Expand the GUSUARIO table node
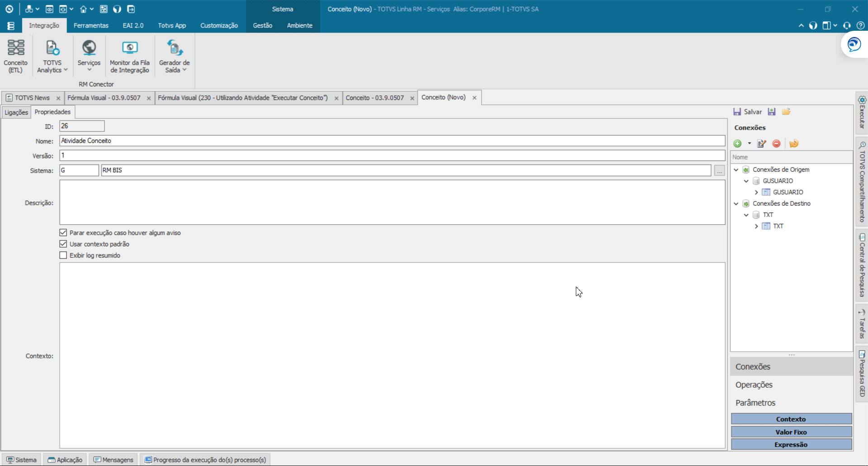Screen dimensions: 868x466 756,192
